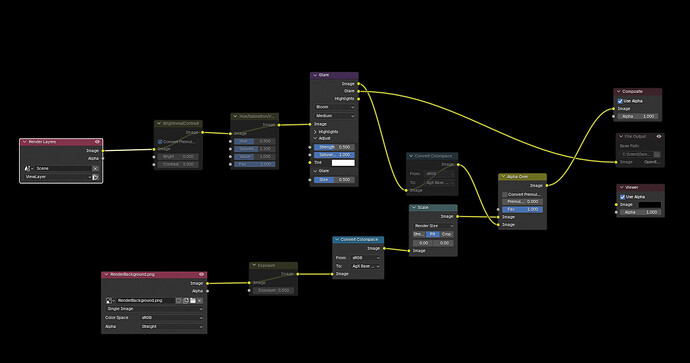Open the Alpha Straight dropdown
The width and height of the screenshot is (690, 363).
tap(172, 326)
